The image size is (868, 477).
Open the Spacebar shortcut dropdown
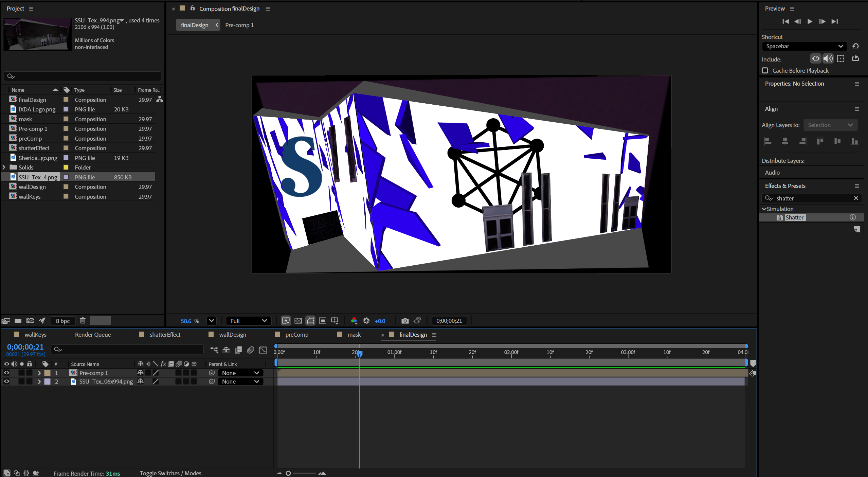803,46
